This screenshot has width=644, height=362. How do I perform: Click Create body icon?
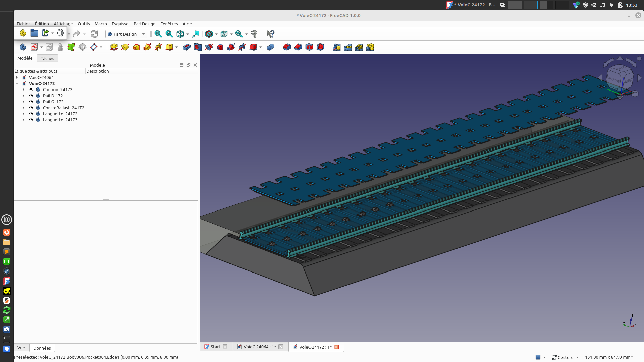(23, 47)
